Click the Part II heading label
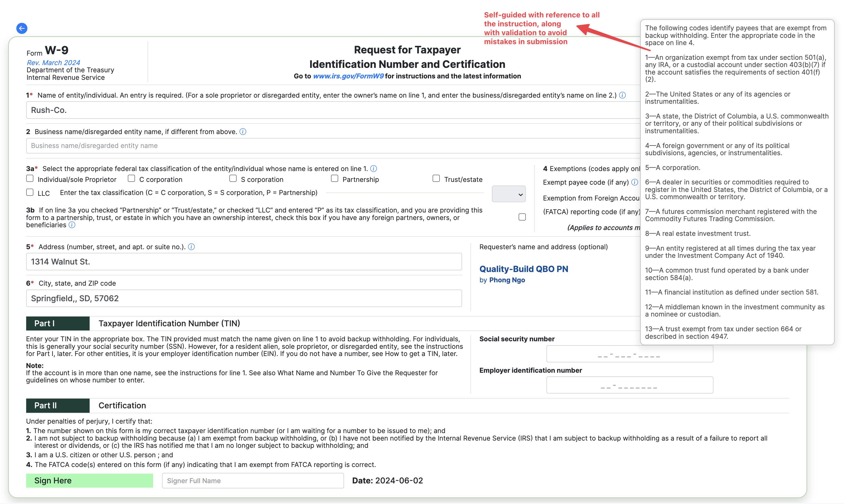 pyautogui.click(x=58, y=406)
